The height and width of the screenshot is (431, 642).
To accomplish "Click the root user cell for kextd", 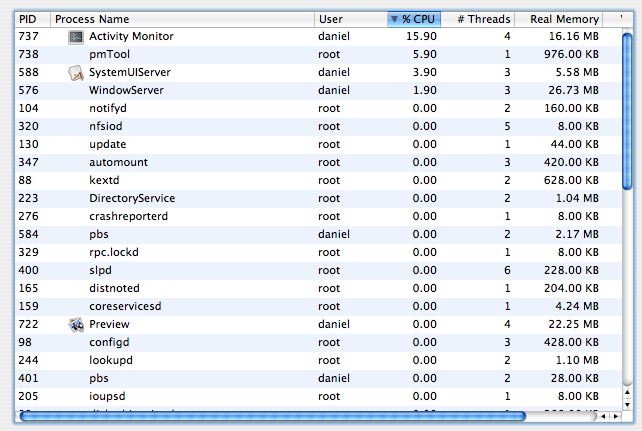I will pyautogui.click(x=329, y=181).
